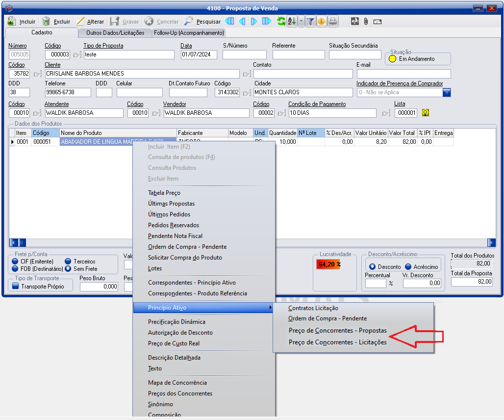Click the filter funnel icon
The height and width of the screenshot is (420, 504).
(x=310, y=22)
